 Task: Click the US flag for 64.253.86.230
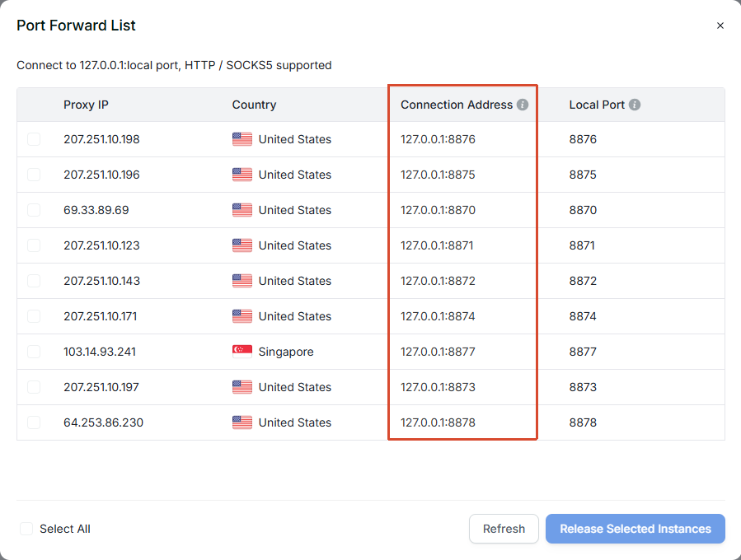[242, 422]
